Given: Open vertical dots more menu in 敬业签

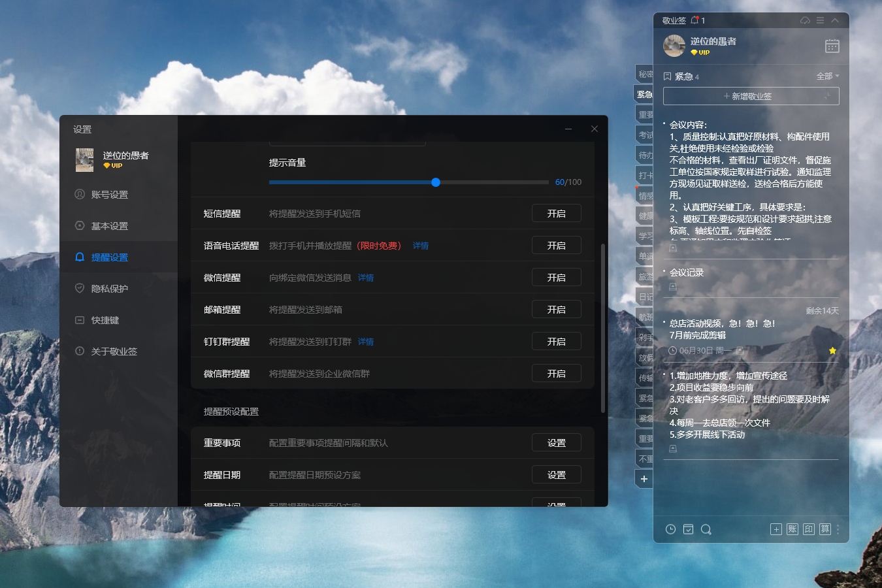Looking at the screenshot, I should 838,529.
